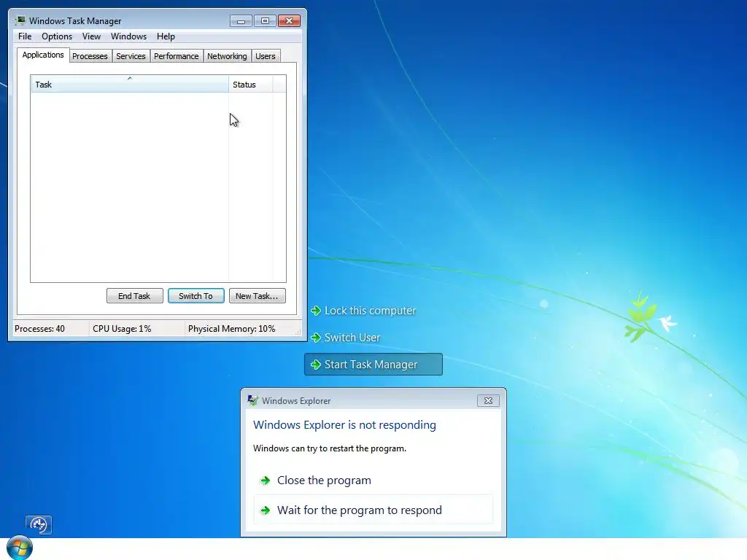Close the Windows Task Manager window

click(x=289, y=21)
